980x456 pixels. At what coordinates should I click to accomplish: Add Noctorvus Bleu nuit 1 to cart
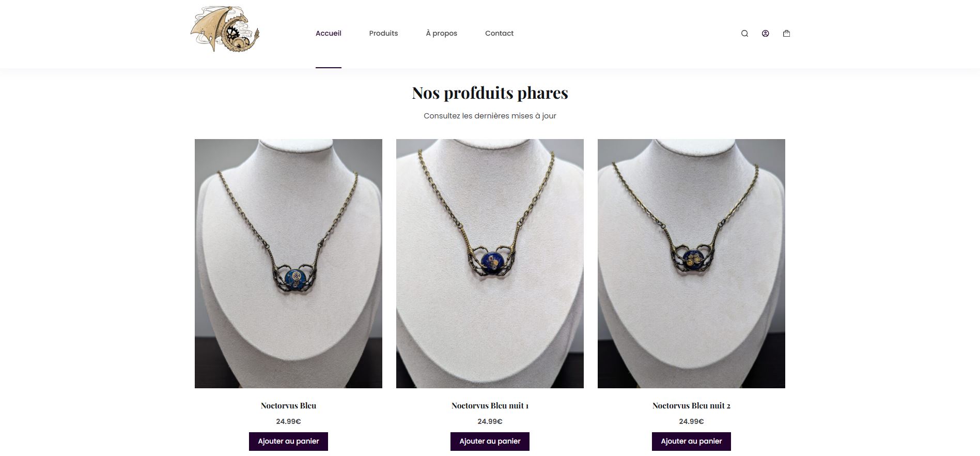(490, 442)
